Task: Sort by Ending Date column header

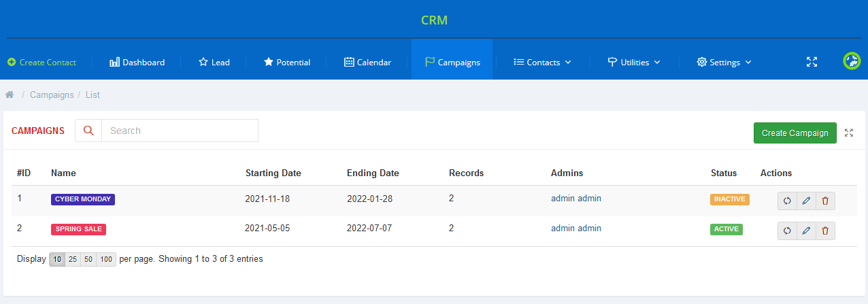Action: 373,173
